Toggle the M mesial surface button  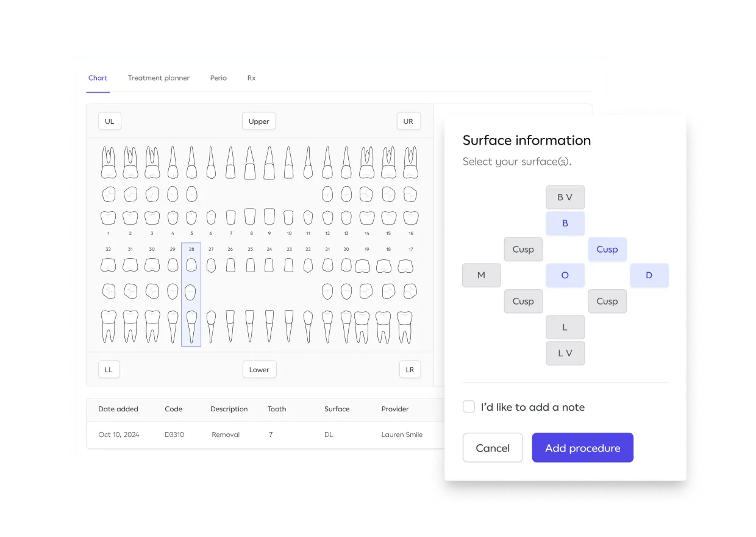pos(481,275)
